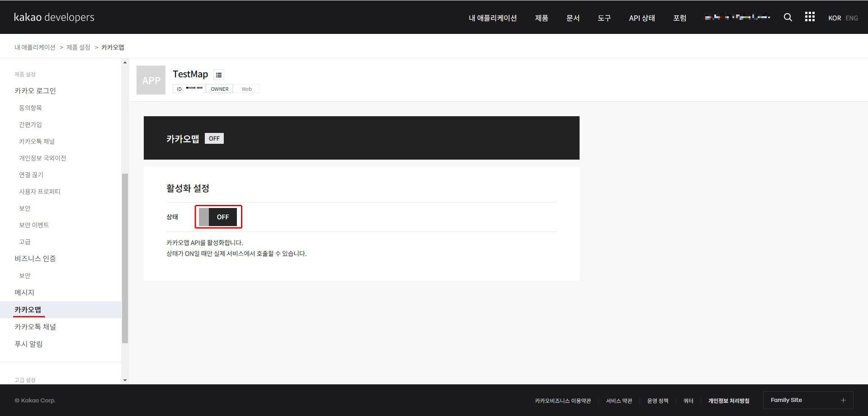This screenshot has height=416, width=868.
Task: Select 연결 끊기 in sidebar
Action: (x=31, y=175)
